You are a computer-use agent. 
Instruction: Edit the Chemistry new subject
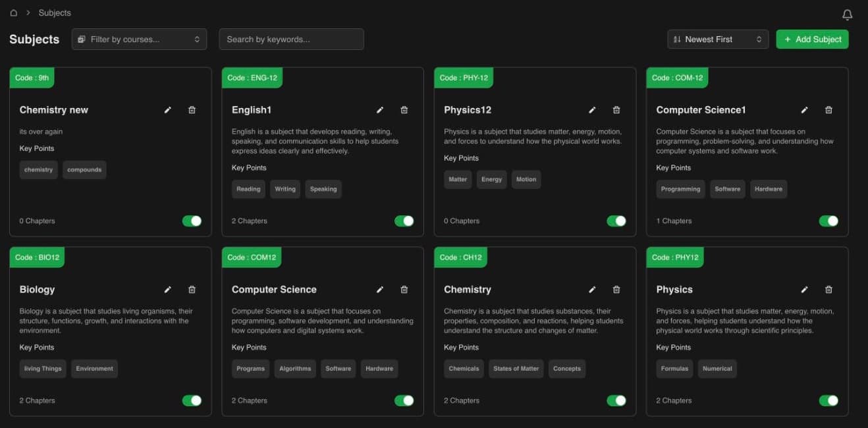168,110
